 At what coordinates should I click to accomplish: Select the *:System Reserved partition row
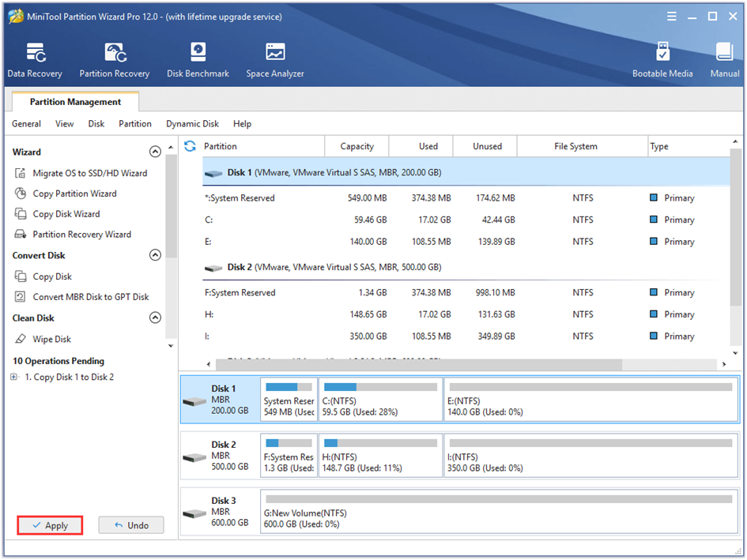pyautogui.click(x=466, y=198)
